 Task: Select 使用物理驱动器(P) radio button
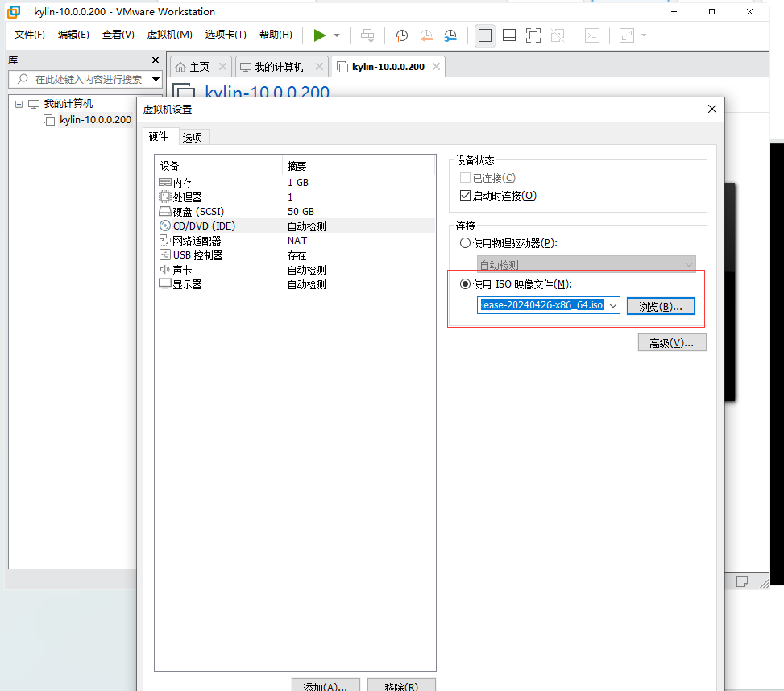click(x=465, y=243)
